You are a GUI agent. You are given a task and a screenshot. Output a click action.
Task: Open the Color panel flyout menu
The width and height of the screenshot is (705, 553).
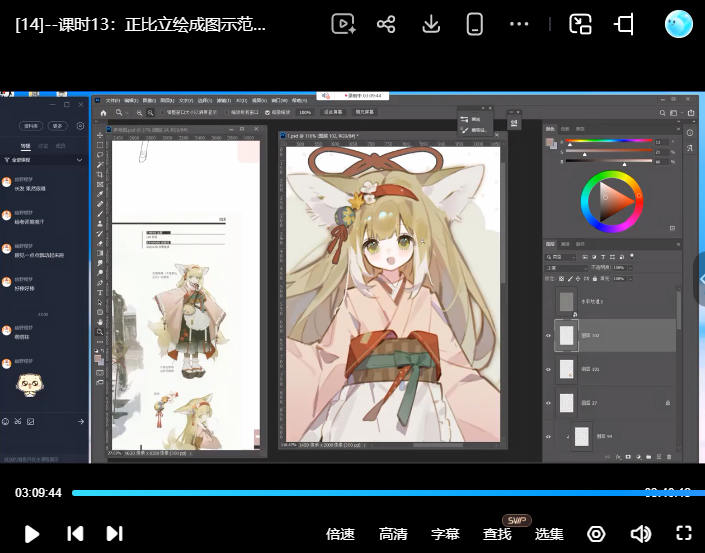pos(678,129)
